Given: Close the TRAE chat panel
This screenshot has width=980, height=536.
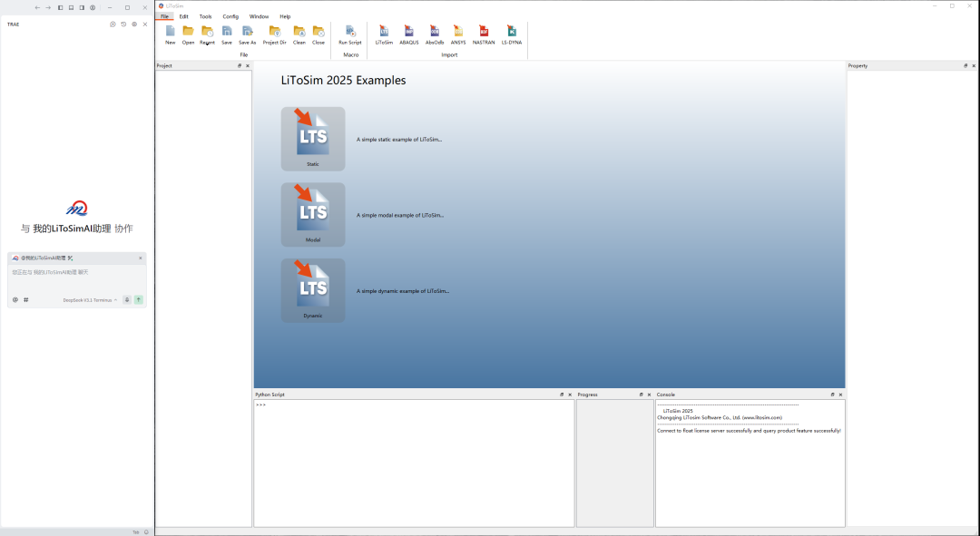Looking at the screenshot, I should click(145, 24).
